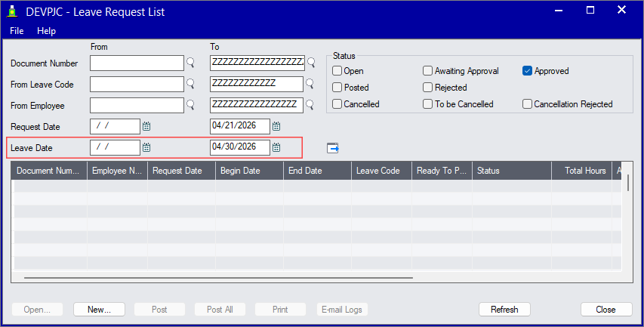The image size is (644, 327).
Task: Tick the Awaiting Approval checkbox
Action: [428, 71]
